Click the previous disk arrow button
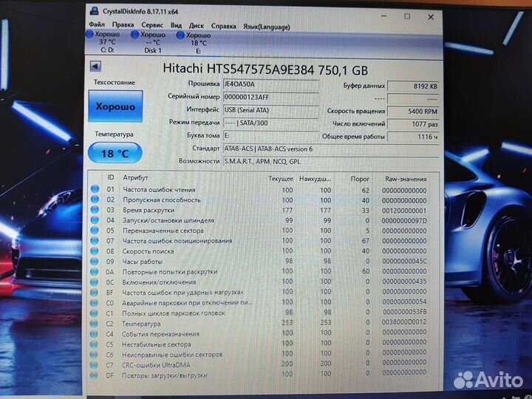 tap(95, 66)
